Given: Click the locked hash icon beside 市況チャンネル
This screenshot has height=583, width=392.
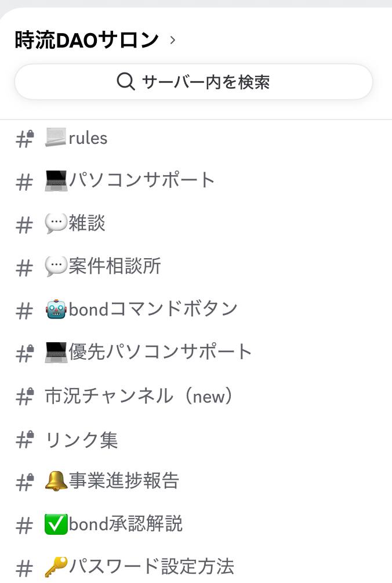Looking at the screenshot, I should click(24, 396).
